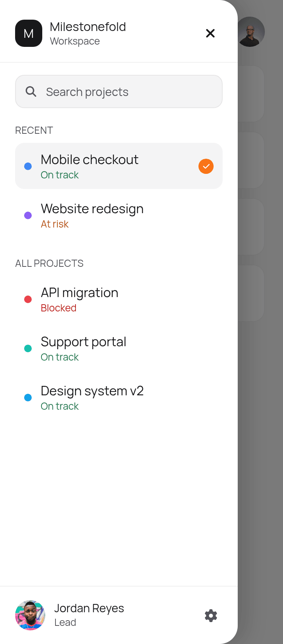The height and width of the screenshot is (644, 283).
Task: Click the Milestonefold M logo
Action: (x=29, y=33)
